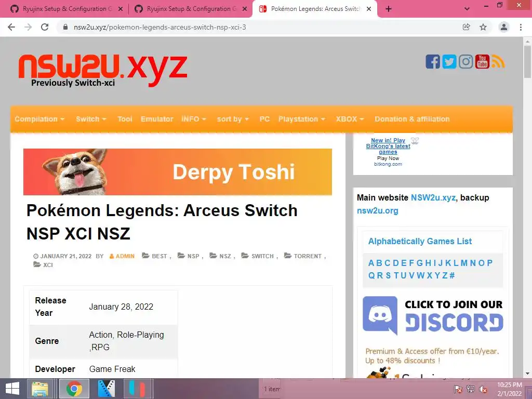Open the RSS feed icon
This screenshot has width=532, height=399.
pos(498,62)
